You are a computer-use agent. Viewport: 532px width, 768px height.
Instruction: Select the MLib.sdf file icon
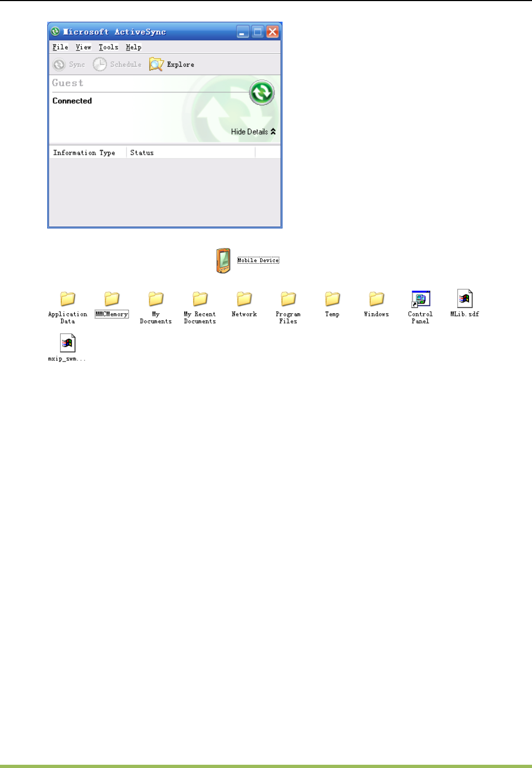tap(465, 299)
